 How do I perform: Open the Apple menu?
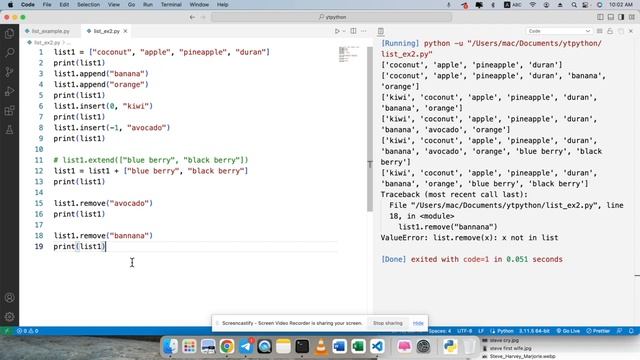pyautogui.click(x=10, y=4)
